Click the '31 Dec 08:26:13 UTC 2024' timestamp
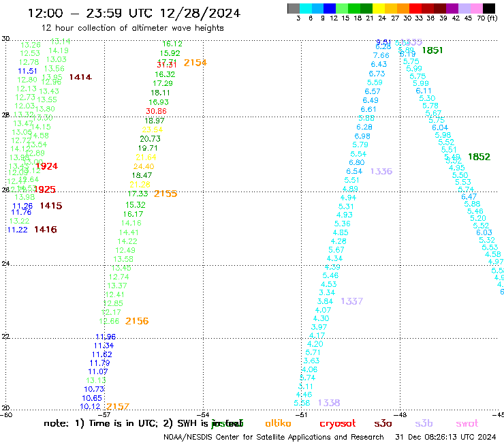504x443 pixels. point(445,438)
